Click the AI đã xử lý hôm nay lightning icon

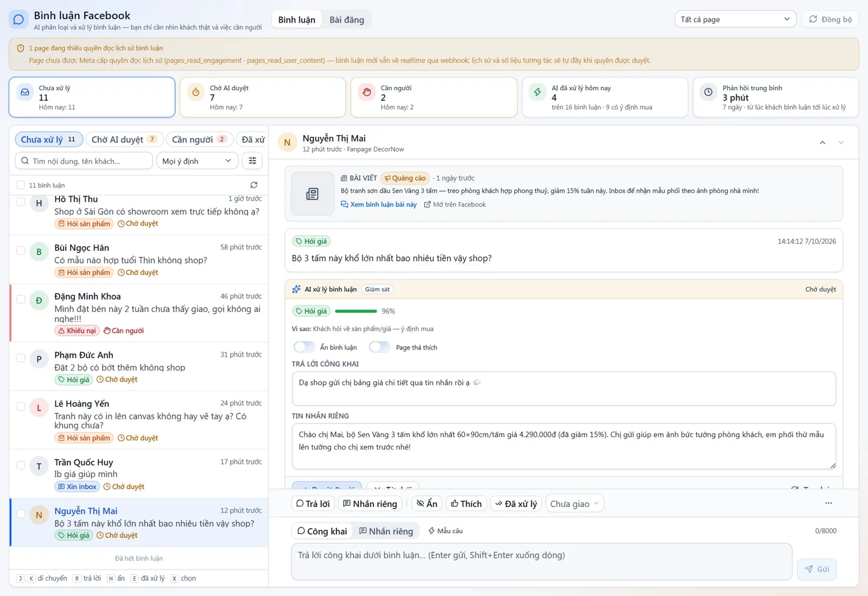click(x=538, y=92)
